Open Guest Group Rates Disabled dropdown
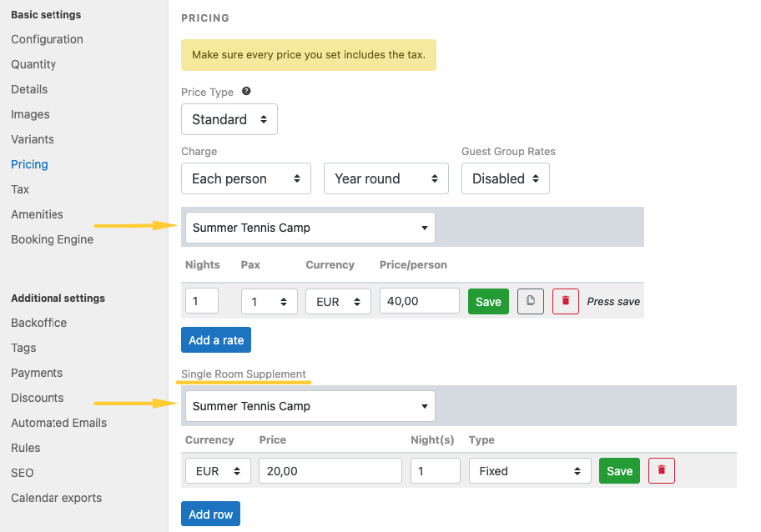 tap(505, 178)
